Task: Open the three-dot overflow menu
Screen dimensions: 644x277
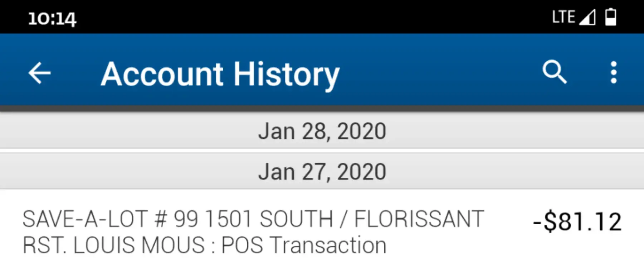Action: 614,72
